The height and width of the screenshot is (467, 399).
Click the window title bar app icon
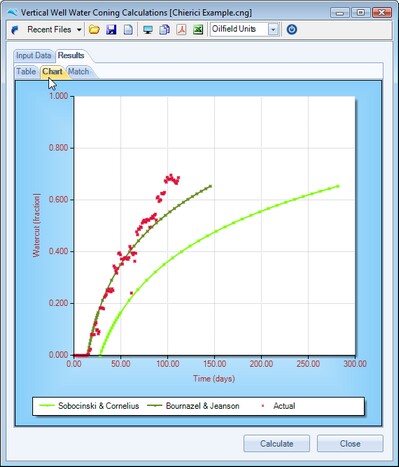tap(13, 13)
